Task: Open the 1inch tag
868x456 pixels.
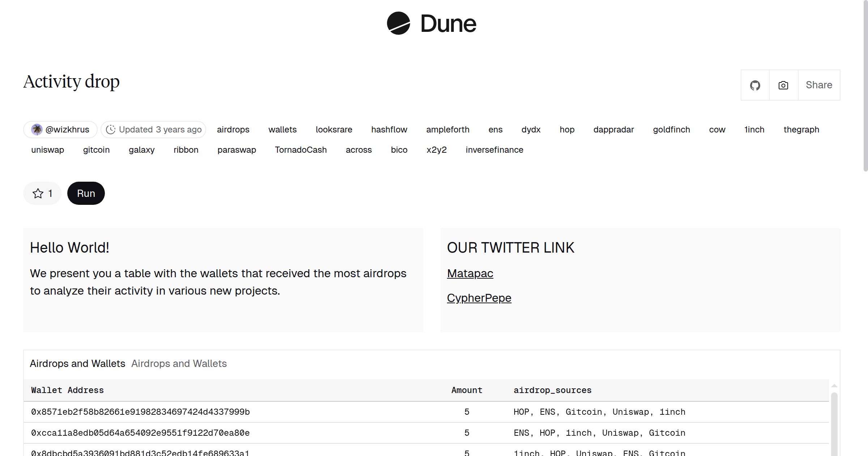Action: [x=754, y=129]
